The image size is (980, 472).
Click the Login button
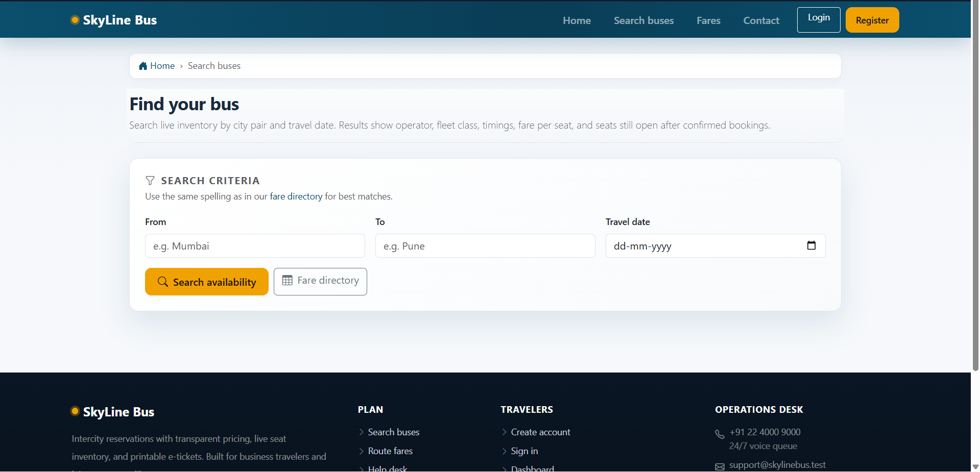[x=819, y=20]
